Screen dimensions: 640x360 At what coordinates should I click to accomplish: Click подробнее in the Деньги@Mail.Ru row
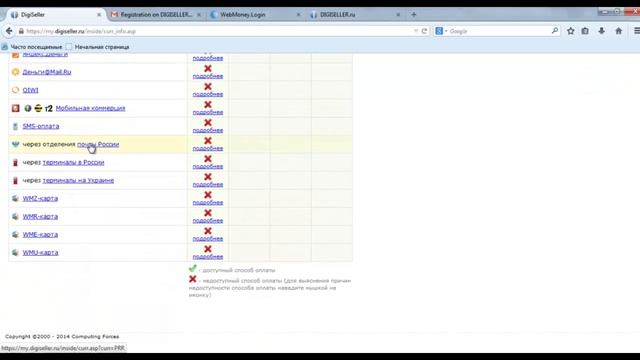208,76
